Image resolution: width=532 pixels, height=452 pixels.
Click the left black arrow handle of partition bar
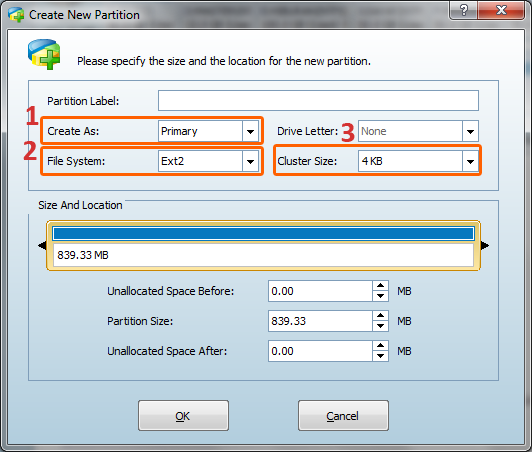42,245
